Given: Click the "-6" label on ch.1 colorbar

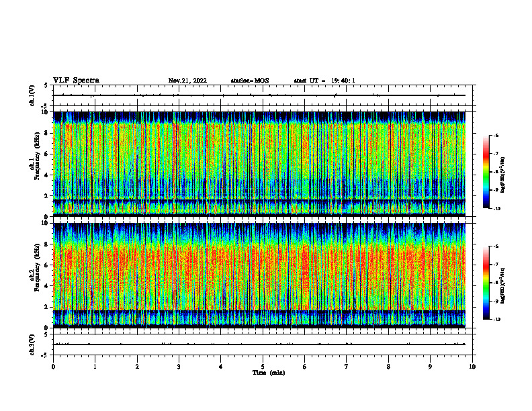Looking at the screenshot, I should tap(496, 135).
